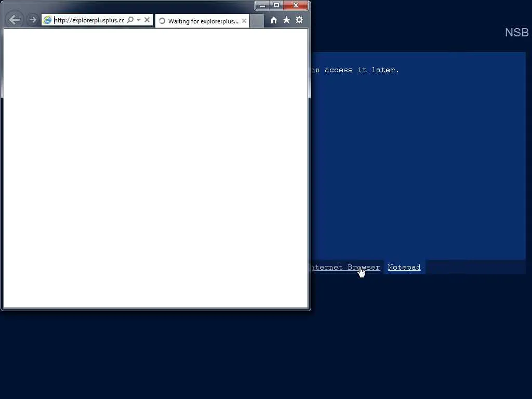Screen dimensions: 532x399
Task: Go back with the browser Back arrow
Action: (x=15, y=20)
